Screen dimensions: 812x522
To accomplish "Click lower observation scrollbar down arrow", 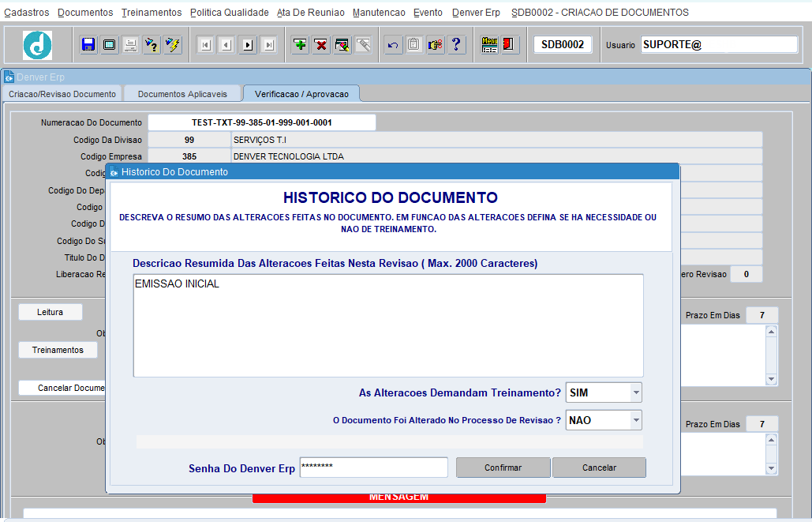I will click(x=771, y=468).
